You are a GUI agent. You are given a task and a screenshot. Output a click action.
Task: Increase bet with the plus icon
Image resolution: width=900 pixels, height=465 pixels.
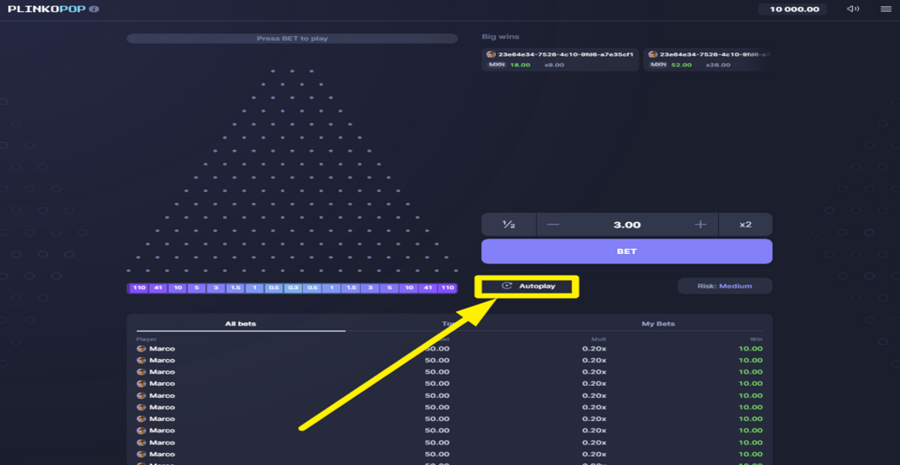[x=700, y=224]
